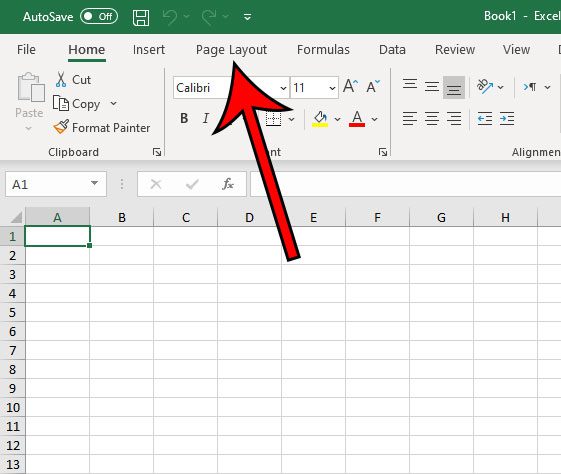The height and width of the screenshot is (474, 561).
Task: Click the Copy button
Action: (76, 104)
